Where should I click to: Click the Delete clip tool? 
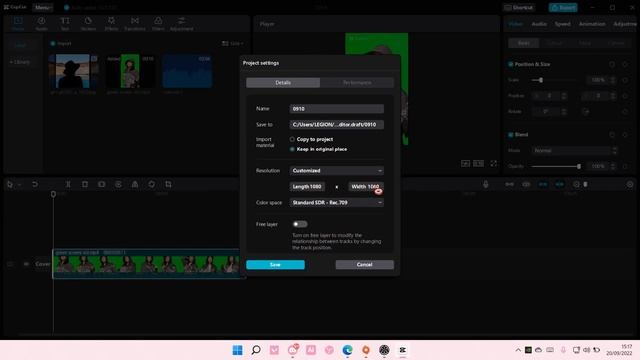tap(85, 184)
